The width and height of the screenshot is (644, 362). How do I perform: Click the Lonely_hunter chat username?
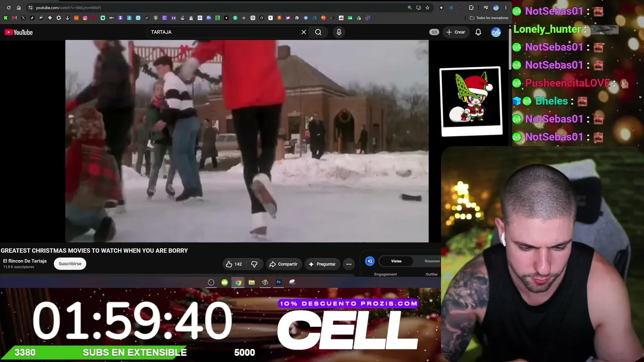tap(547, 29)
